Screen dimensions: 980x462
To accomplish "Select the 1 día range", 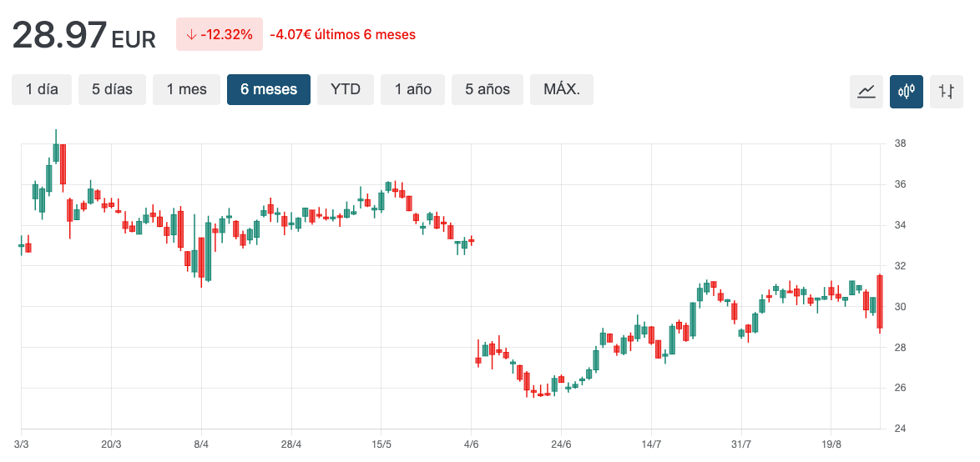I will (42, 89).
